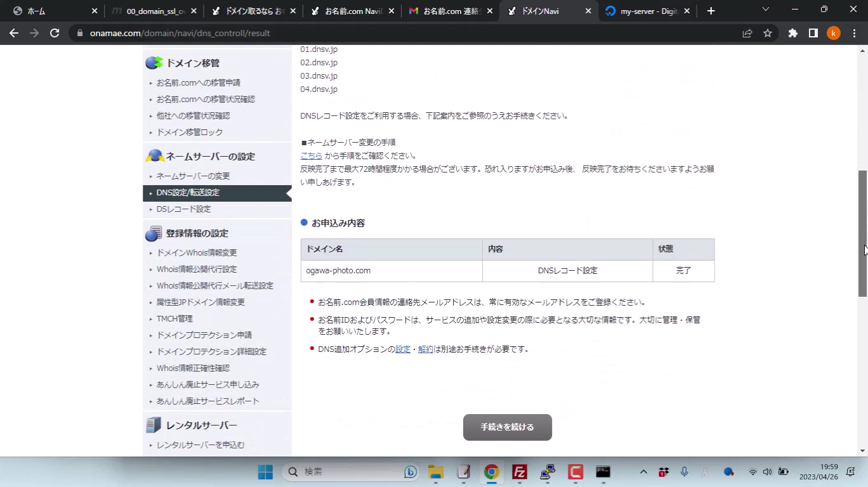Open File Explorer from the taskbar
The width and height of the screenshot is (868, 487).
[x=435, y=472]
